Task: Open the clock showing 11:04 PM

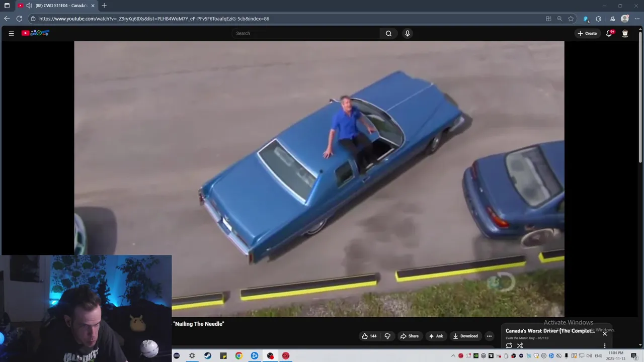Action: click(615, 355)
